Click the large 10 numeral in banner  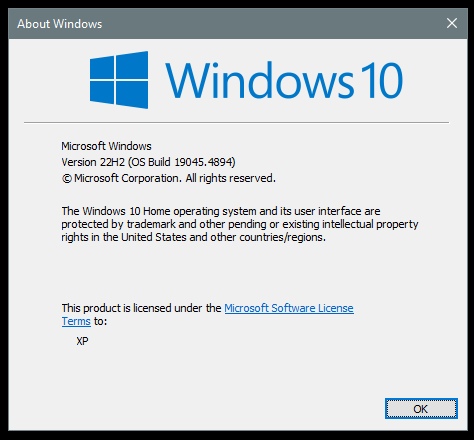pos(382,81)
